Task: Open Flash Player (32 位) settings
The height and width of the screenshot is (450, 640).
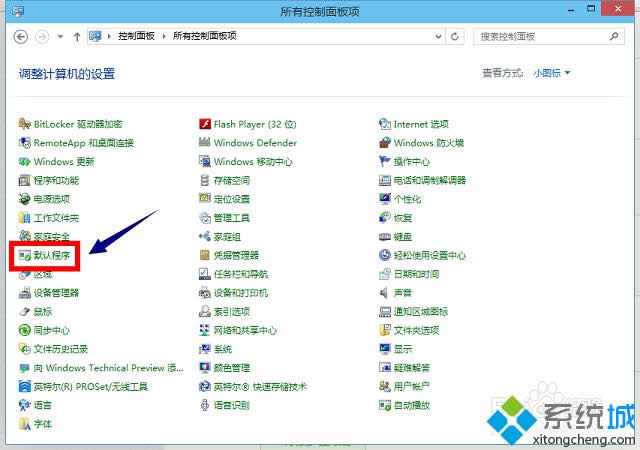Action: [x=254, y=124]
